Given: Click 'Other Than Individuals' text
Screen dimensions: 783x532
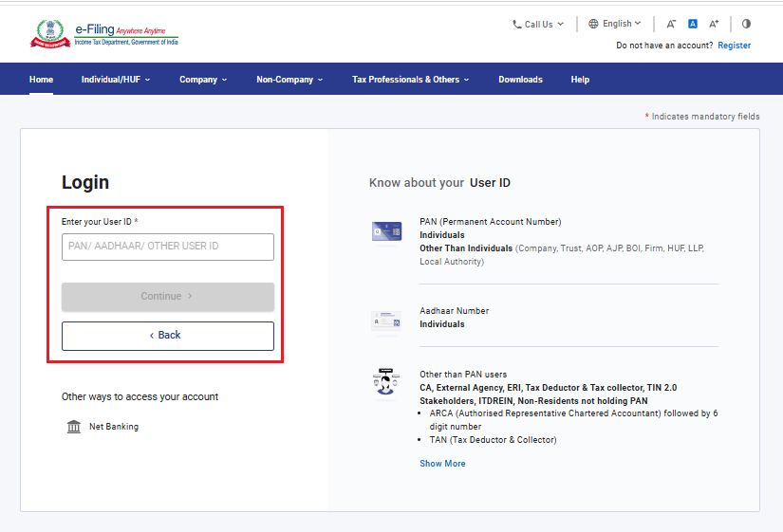Looking at the screenshot, I should point(466,248).
